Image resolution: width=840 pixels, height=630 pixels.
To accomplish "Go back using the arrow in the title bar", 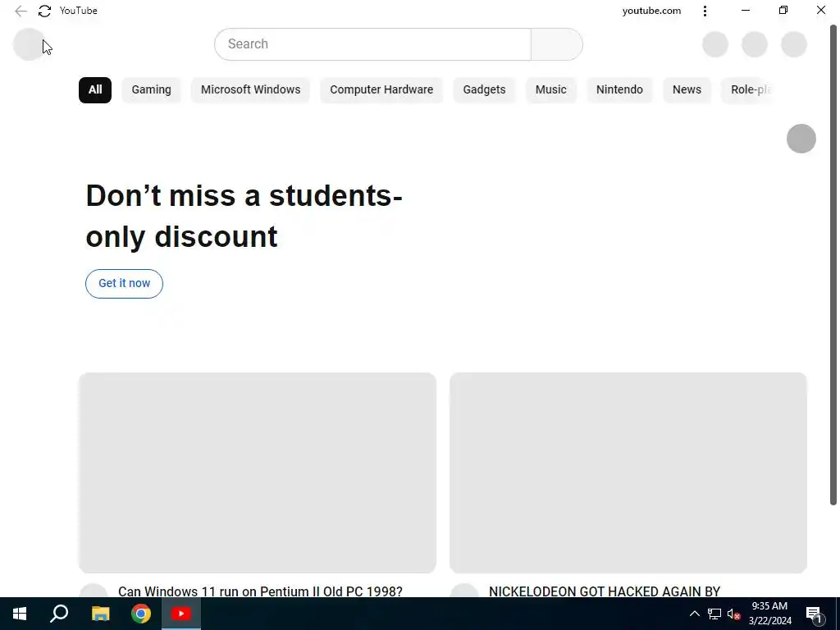I will [x=21, y=11].
